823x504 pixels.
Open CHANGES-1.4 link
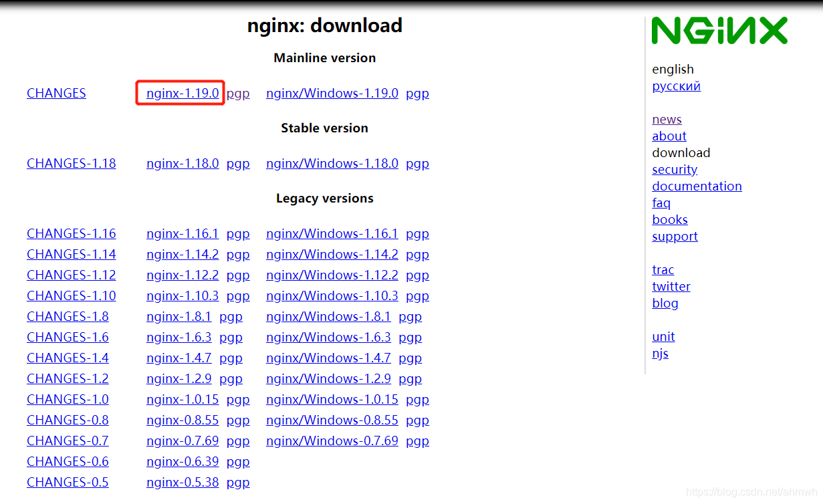point(68,358)
